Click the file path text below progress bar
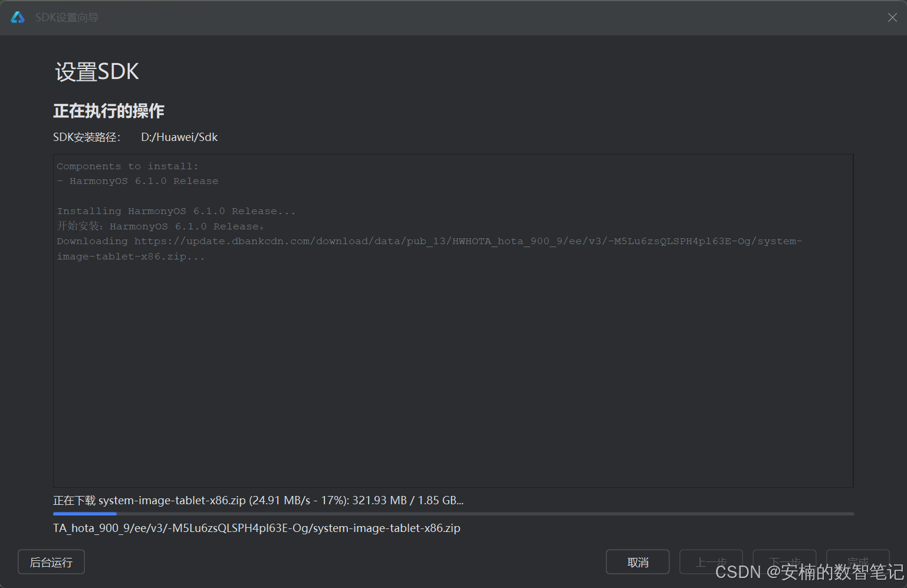The width and height of the screenshot is (907, 588). [257, 528]
